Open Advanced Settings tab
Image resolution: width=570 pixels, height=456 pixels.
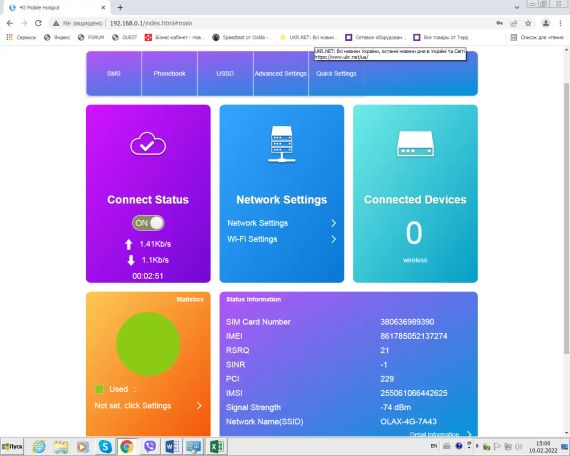(x=281, y=73)
